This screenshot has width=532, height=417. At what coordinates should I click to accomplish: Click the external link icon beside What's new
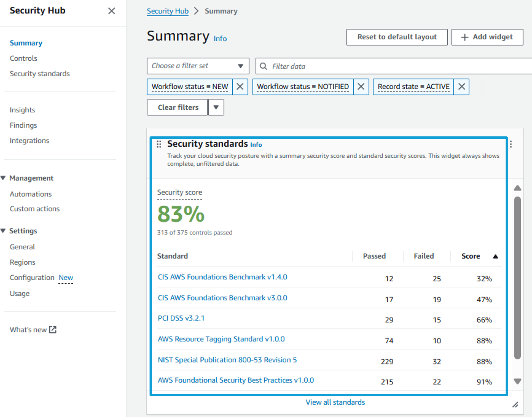[x=53, y=329]
